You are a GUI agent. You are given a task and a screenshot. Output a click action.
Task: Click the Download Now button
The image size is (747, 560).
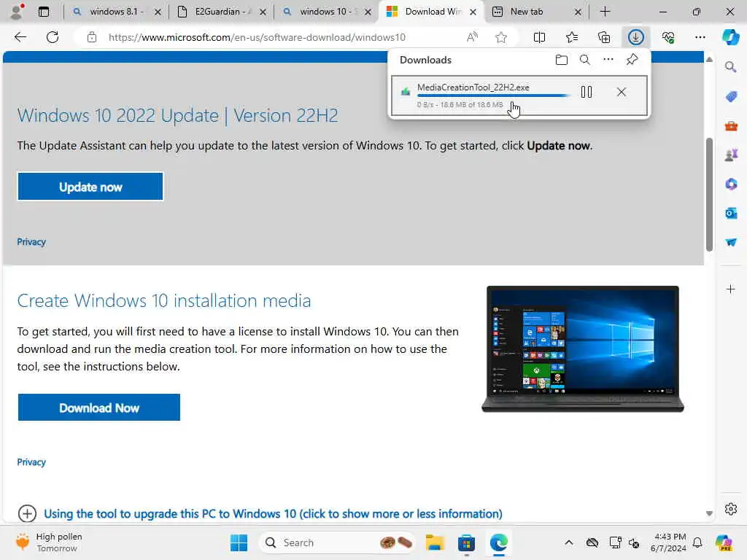click(x=99, y=408)
